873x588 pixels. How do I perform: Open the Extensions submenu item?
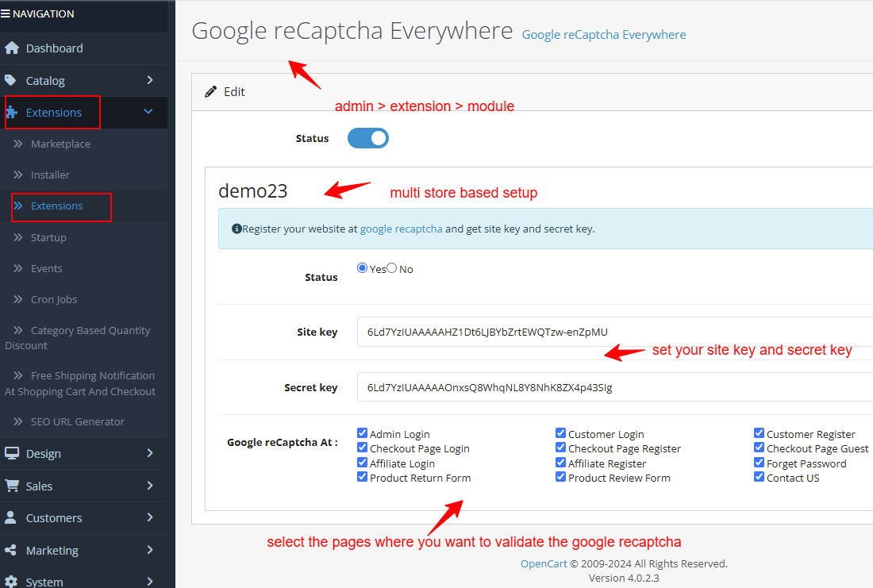click(83, 206)
